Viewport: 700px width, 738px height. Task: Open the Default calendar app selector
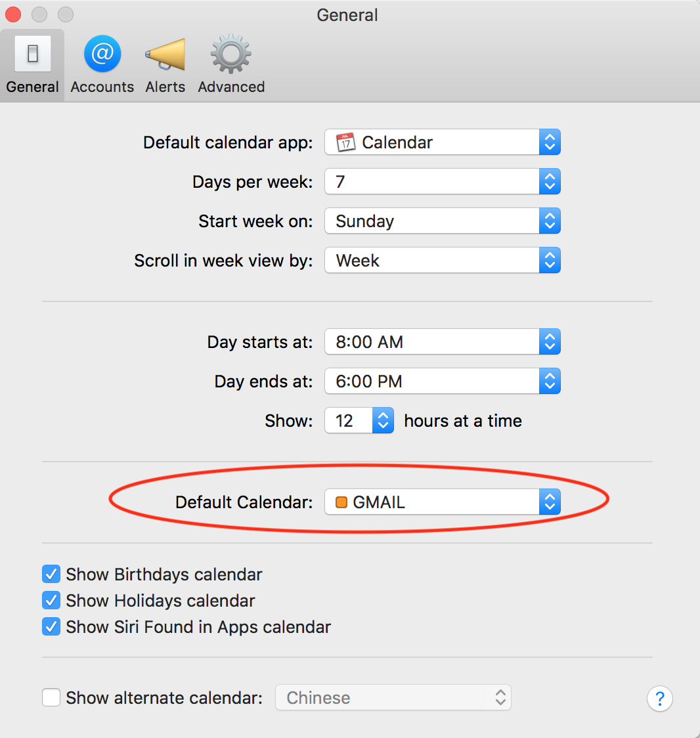click(550, 142)
